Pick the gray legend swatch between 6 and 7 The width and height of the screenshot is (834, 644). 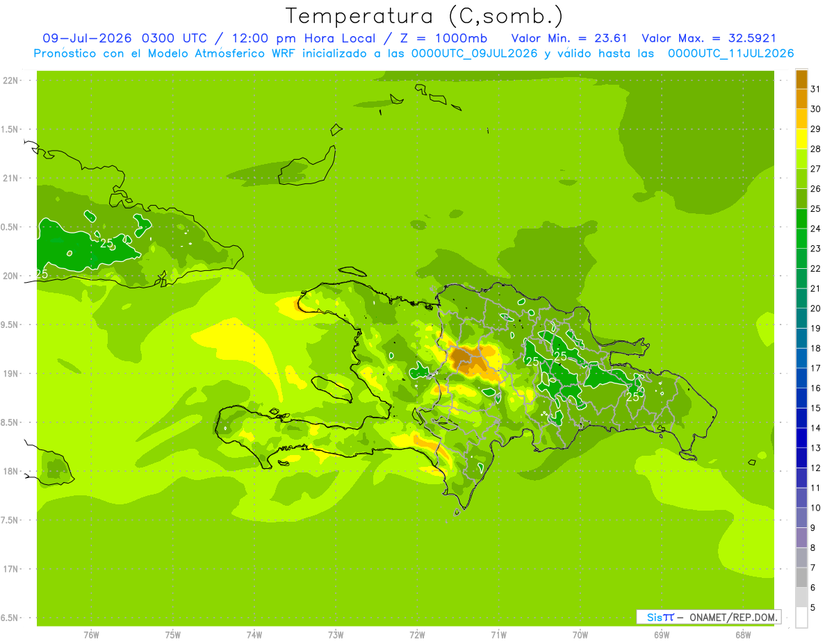(801, 577)
